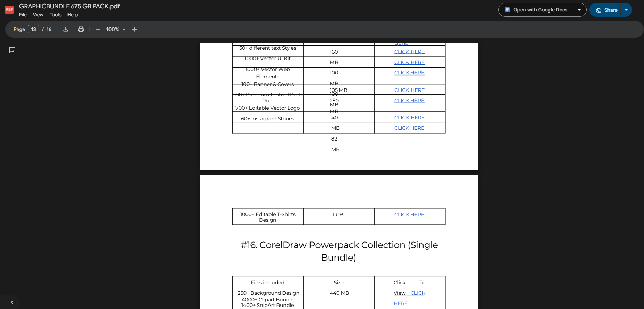Print the document
The width and height of the screenshot is (644, 309).
[81, 29]
